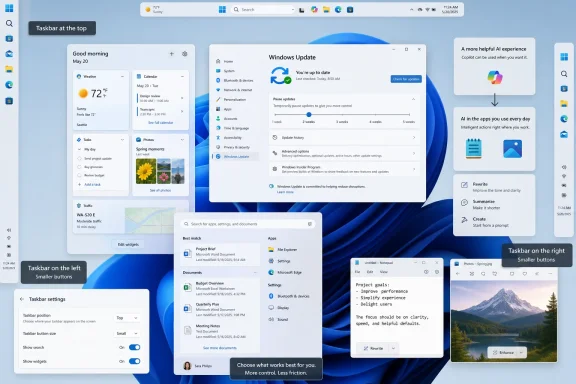Open Start on the left taskbar
576x384 pixels.
[9, 8]
